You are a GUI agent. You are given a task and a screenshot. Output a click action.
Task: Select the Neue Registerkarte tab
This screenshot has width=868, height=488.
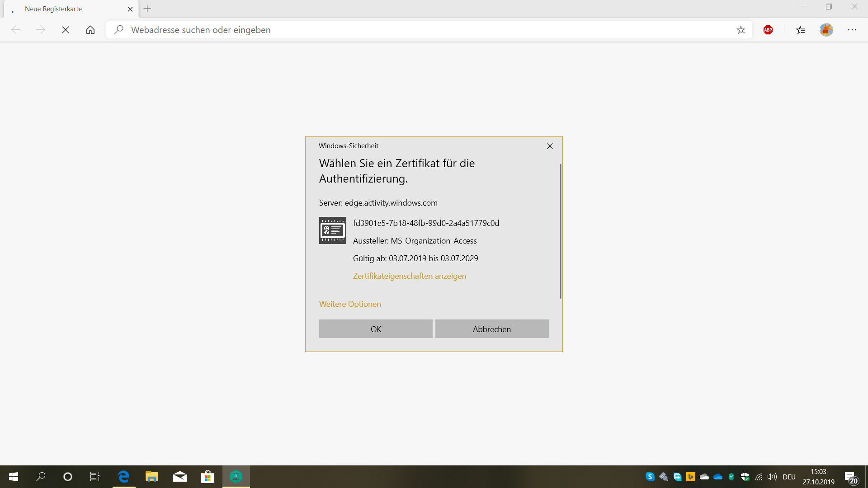pyautogui.click(x=71, y=9)
